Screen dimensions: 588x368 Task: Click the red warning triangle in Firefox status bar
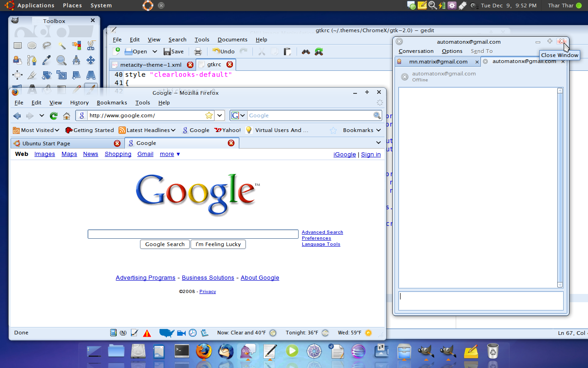tap(147, 333)
